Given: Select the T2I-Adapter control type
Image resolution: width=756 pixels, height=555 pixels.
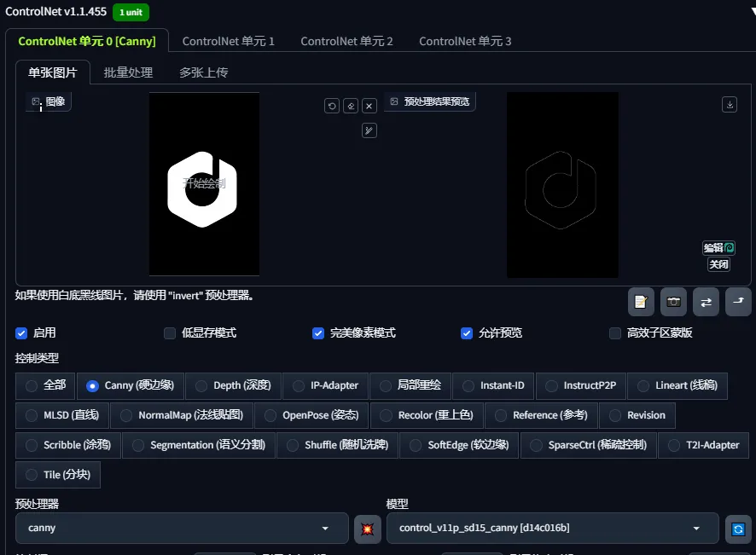Looking at the screenshot, I should [703, 445].
